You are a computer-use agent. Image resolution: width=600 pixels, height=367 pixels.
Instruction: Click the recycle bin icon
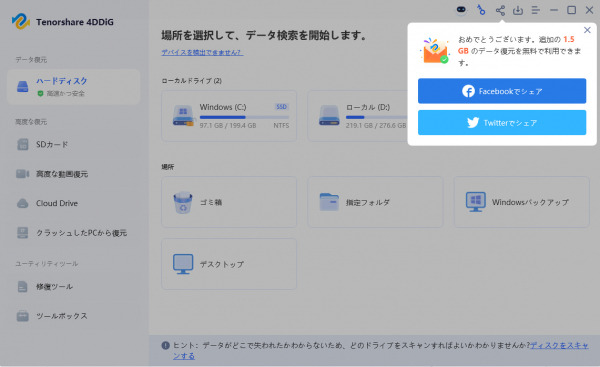[183, 202]
